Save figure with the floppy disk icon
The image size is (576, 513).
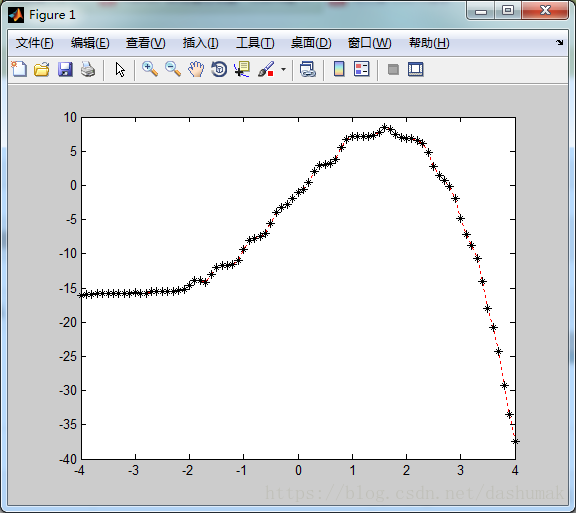[x=65, y=69]
